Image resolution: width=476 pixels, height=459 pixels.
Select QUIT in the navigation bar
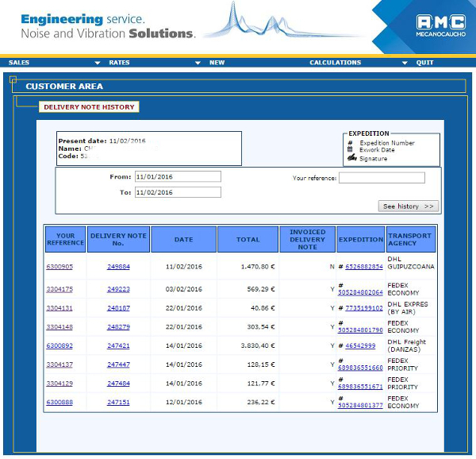coord(424,63)
